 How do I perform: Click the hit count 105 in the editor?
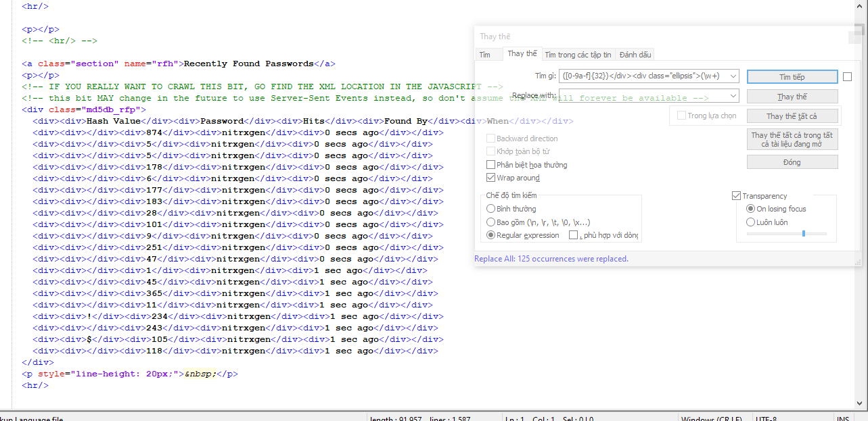160,339
